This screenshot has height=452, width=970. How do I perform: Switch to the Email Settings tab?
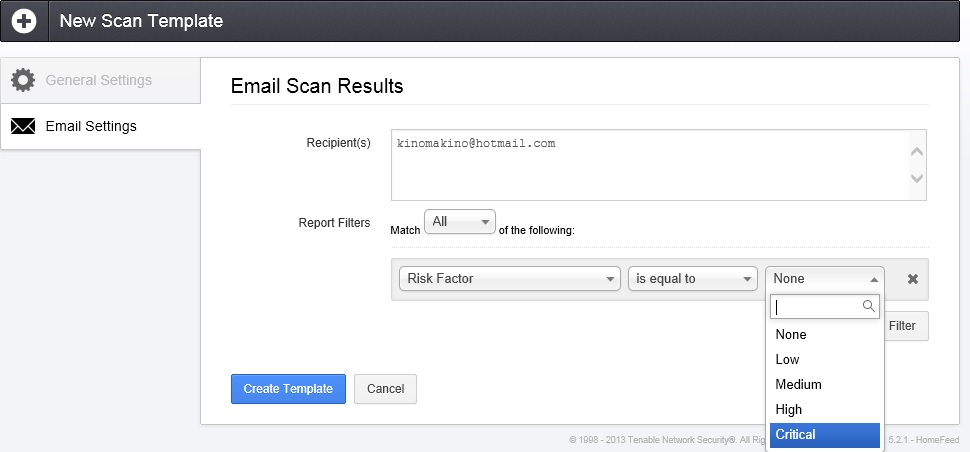tap(91, 127)
